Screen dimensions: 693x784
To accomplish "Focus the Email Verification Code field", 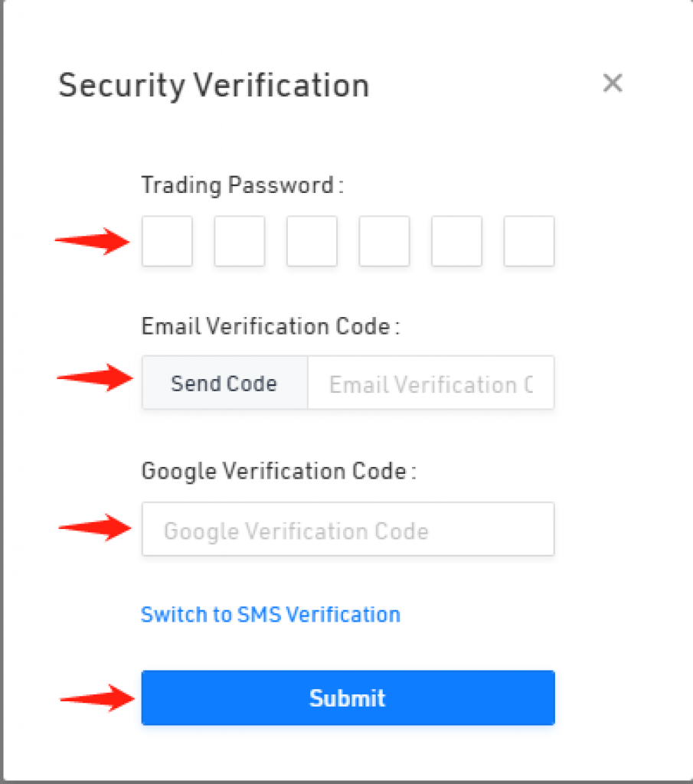I will coord(431,383).
